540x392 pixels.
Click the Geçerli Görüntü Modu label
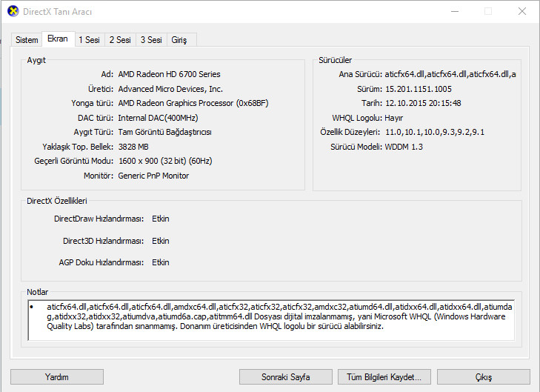[73, 161]
